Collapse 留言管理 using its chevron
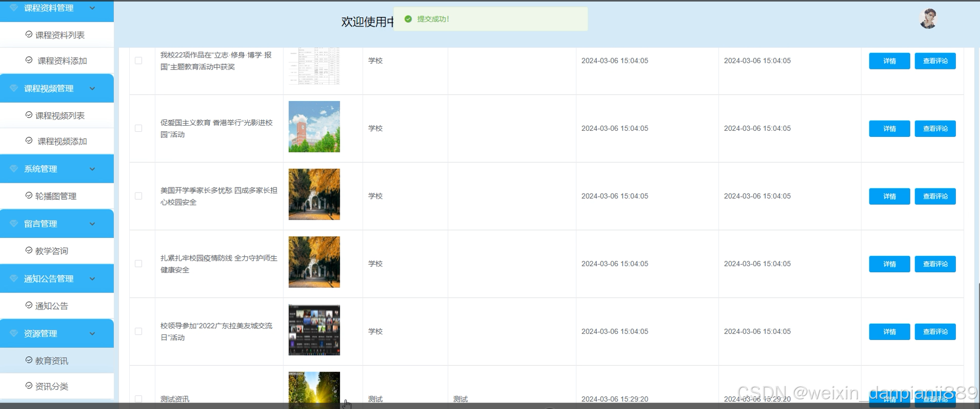This screenshot has width=980, height=409. click(92, 224)
